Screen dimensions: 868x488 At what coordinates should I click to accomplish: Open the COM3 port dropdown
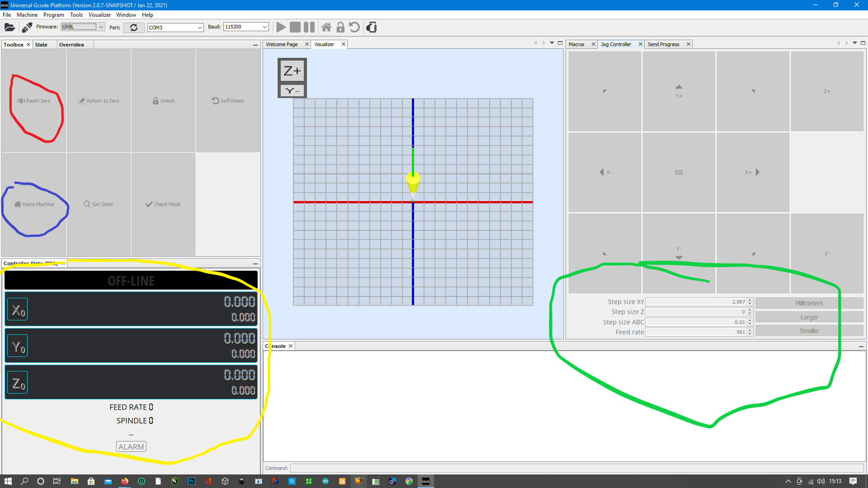(199, 28)
